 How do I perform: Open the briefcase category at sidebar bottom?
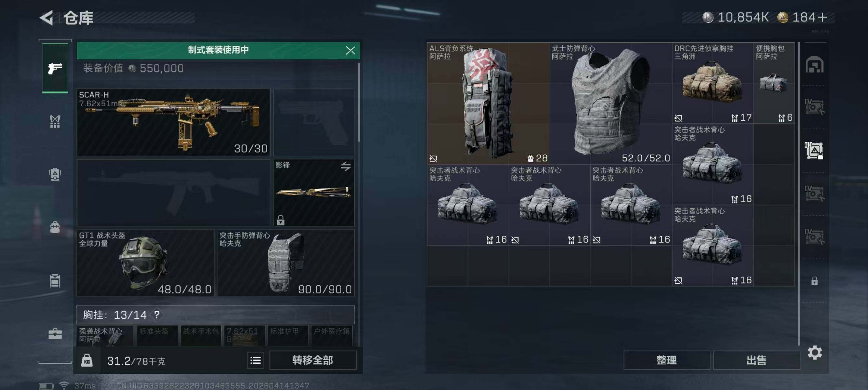(x=55, y=333)
